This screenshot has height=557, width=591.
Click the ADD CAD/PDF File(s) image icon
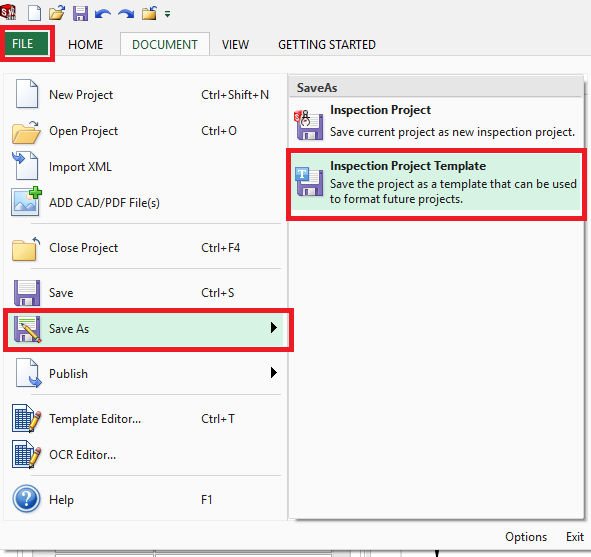[x=26, y=202]
